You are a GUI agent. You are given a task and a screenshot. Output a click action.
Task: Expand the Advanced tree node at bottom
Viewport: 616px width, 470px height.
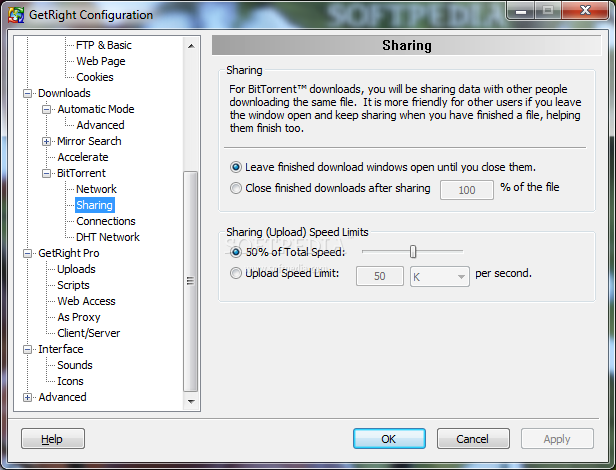coord(28,397)
